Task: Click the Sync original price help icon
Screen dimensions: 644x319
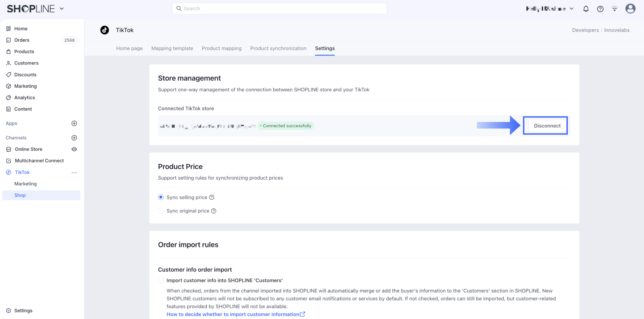Action: pyautogui.click(x=214, y=211)
